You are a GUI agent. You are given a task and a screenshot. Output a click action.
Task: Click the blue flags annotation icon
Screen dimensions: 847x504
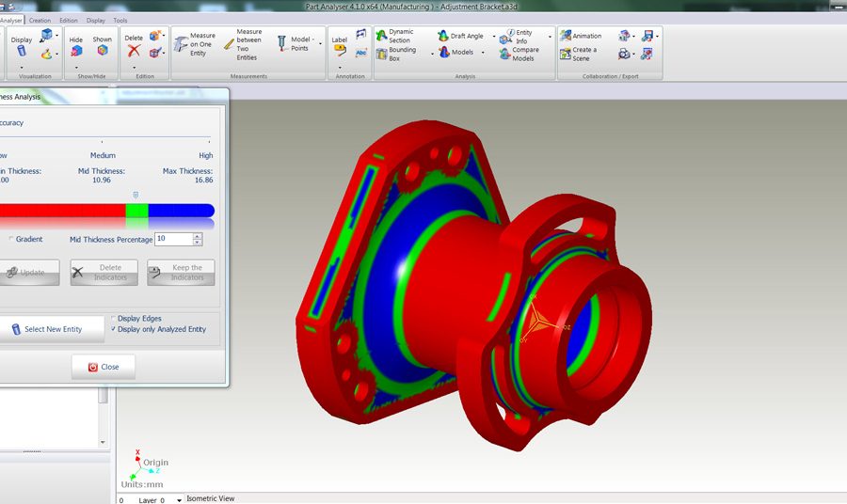click(x=360, y=35)
